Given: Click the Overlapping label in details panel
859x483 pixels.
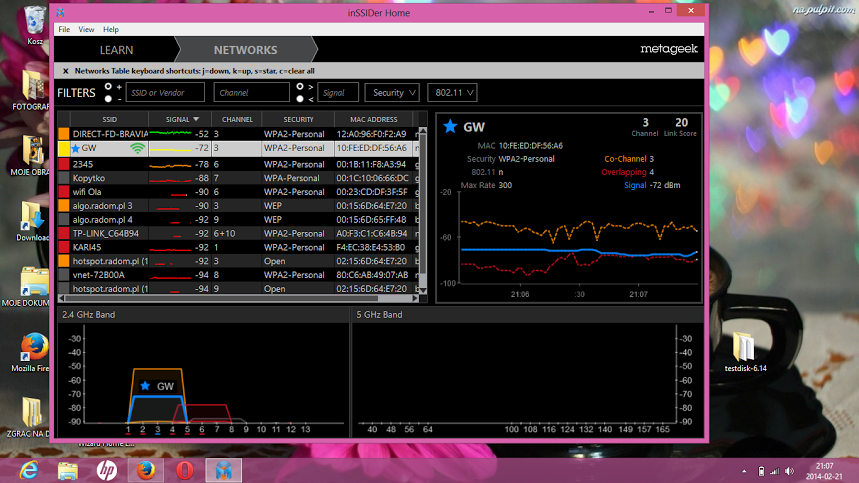Looking at the screenshot, I should click(x=623, y=172).
